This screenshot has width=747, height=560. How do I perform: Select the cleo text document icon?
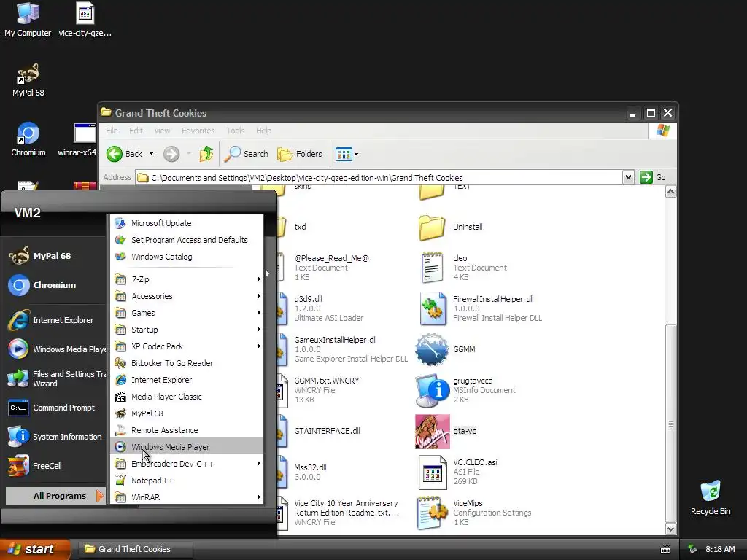432,268
